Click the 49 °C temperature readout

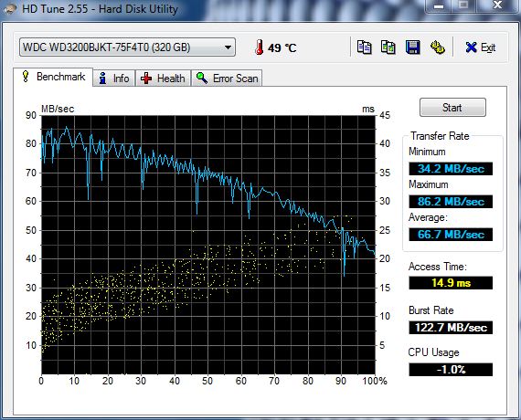pos(282,48)
